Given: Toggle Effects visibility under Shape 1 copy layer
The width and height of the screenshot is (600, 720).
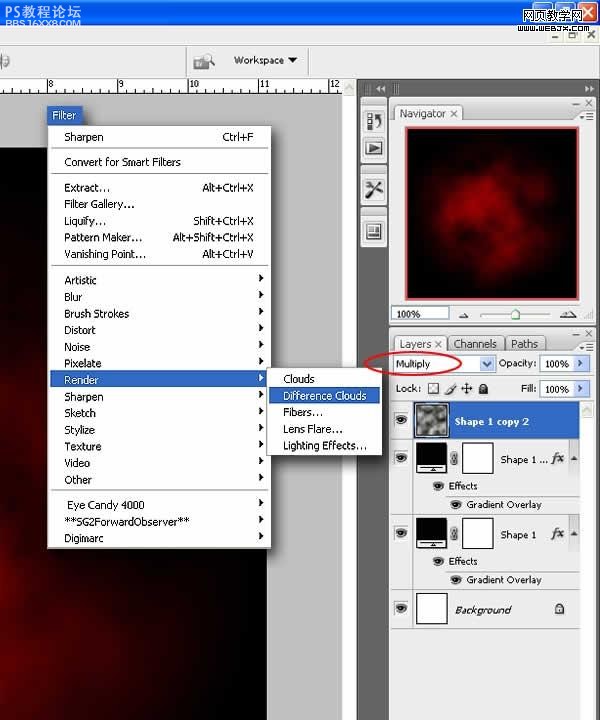Looking at the screenshot, I should pos(438,486).
